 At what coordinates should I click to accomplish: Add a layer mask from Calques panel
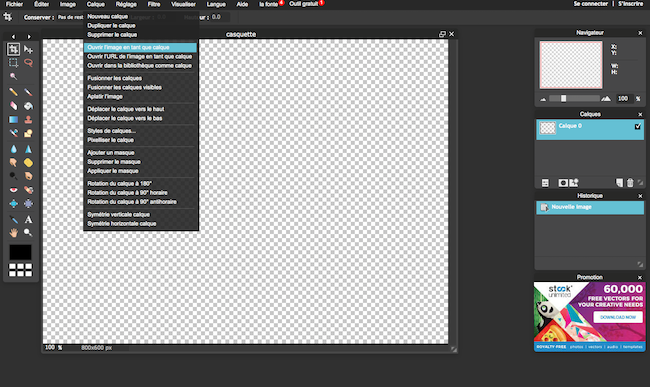tap(563, 183)
